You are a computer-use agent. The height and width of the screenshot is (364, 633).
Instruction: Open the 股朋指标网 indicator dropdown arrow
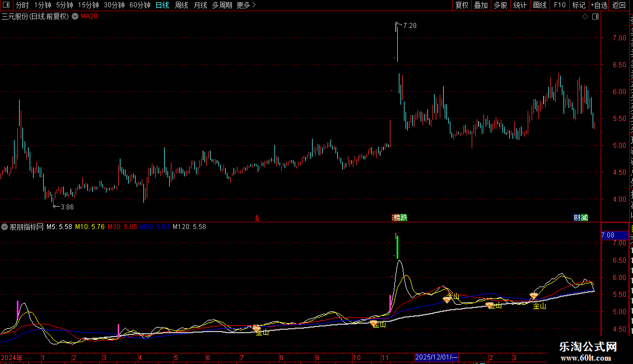click(4, 227)
